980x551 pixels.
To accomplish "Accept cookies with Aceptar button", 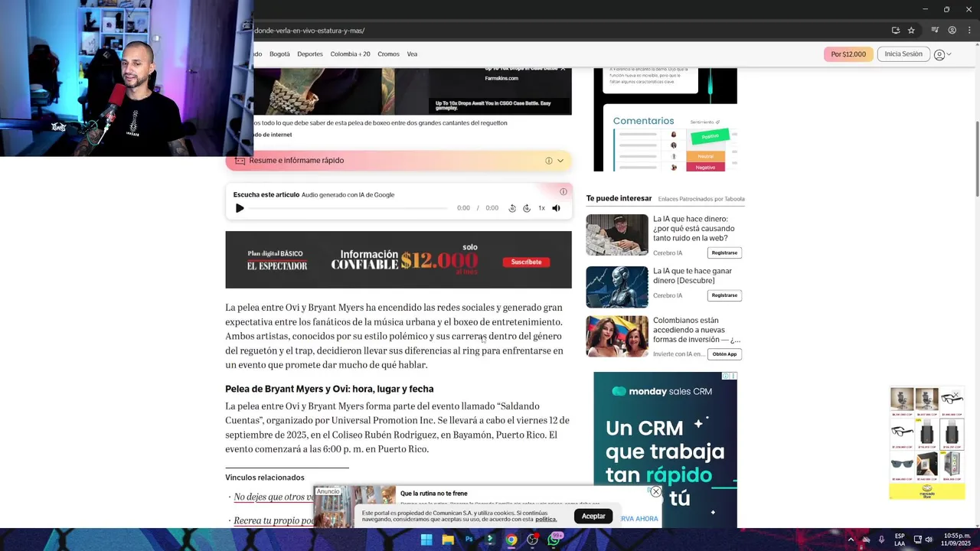I will [x=593, y=516].
